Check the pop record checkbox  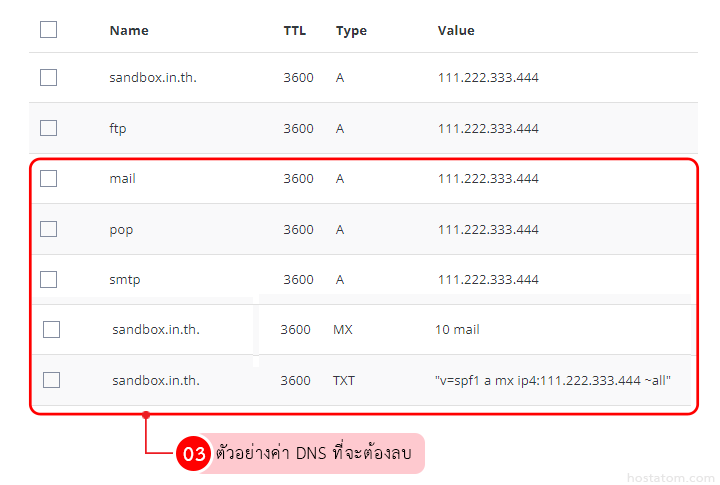click(x=48, y=229)
